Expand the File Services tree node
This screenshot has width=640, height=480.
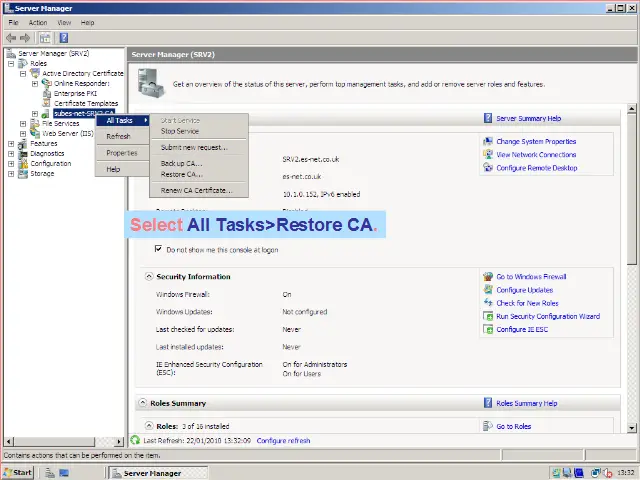pos(23,124)
